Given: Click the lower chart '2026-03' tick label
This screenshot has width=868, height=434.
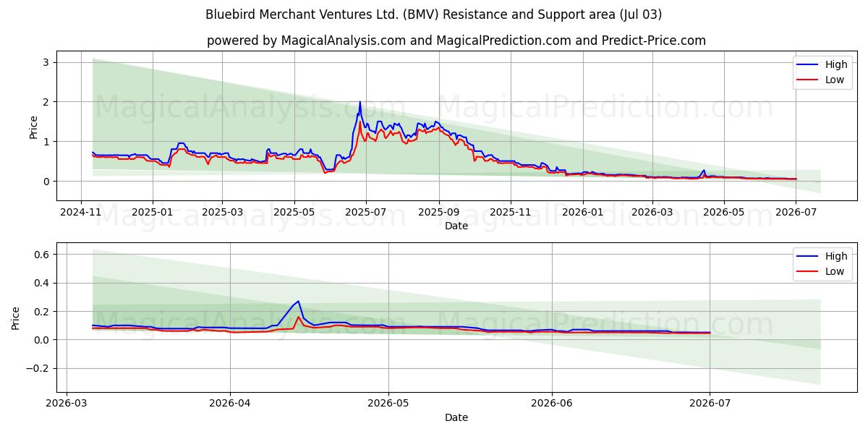Looking at the screenshot, I should pyautogui.click(x=67, y=404).
